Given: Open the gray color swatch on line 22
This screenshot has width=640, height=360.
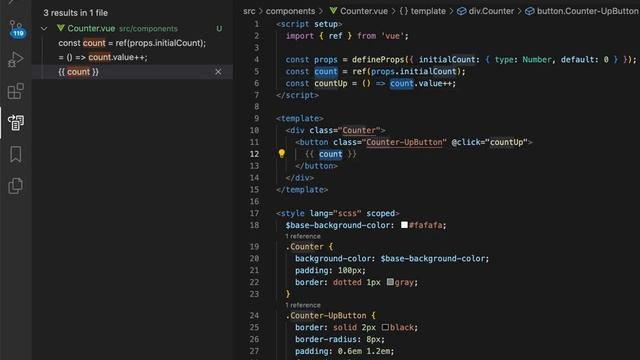Looking at the screenshot, I should (x=390, y=282).
